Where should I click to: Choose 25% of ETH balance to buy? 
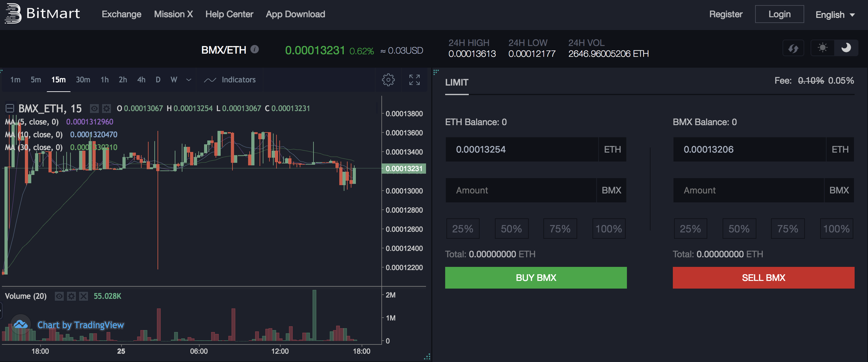(x=463, y=229)
